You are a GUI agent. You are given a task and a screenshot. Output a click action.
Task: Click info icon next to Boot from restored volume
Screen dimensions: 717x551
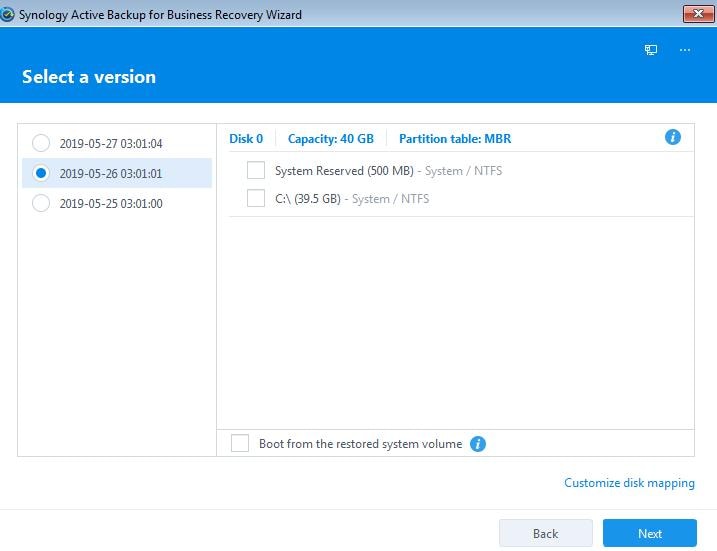[478, 444]
